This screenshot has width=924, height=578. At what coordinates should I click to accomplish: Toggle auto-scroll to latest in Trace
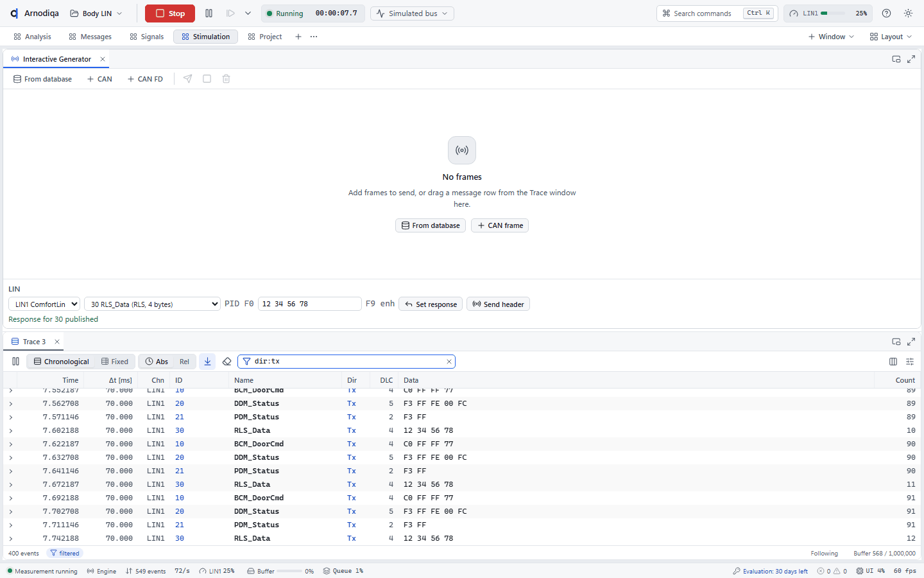pos(207,362)
